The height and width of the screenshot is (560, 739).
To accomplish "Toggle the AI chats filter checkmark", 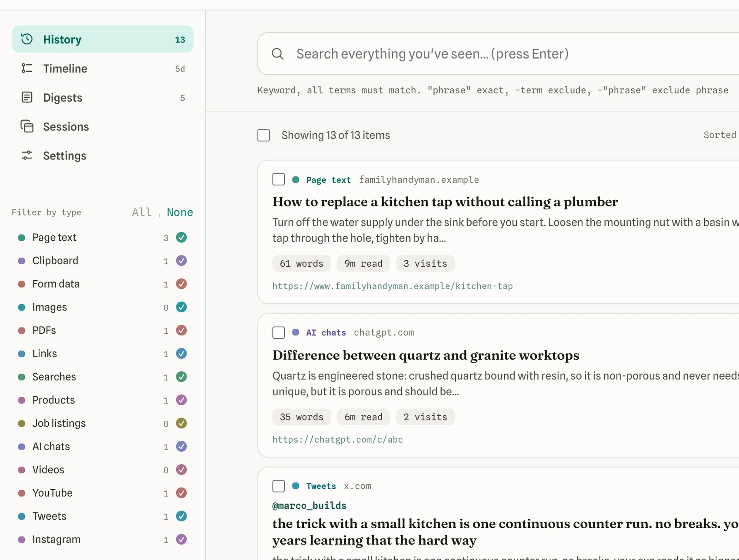I will click(x=181, y=447).
